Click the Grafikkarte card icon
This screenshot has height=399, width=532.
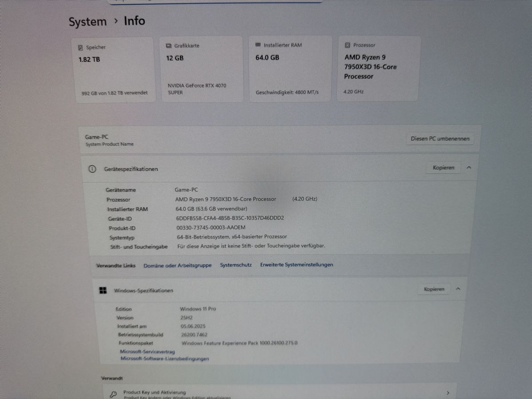click(x=168, y=46)
